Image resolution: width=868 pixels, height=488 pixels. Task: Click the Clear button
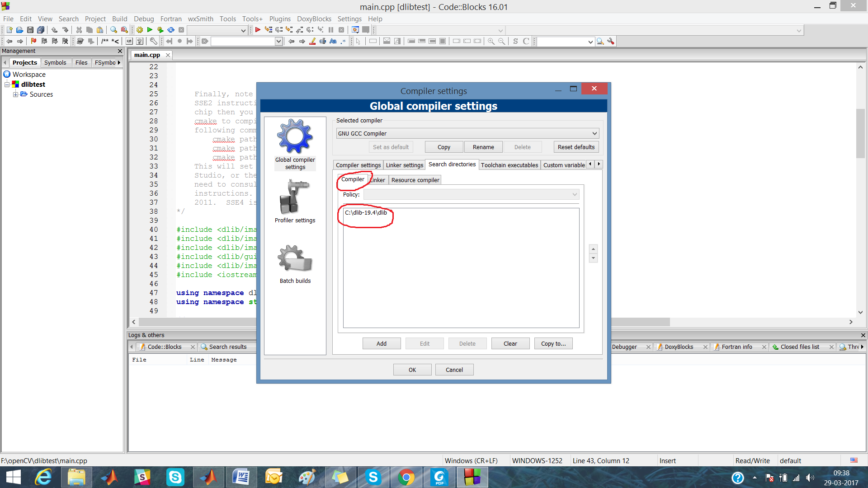(x=510, y=343)
